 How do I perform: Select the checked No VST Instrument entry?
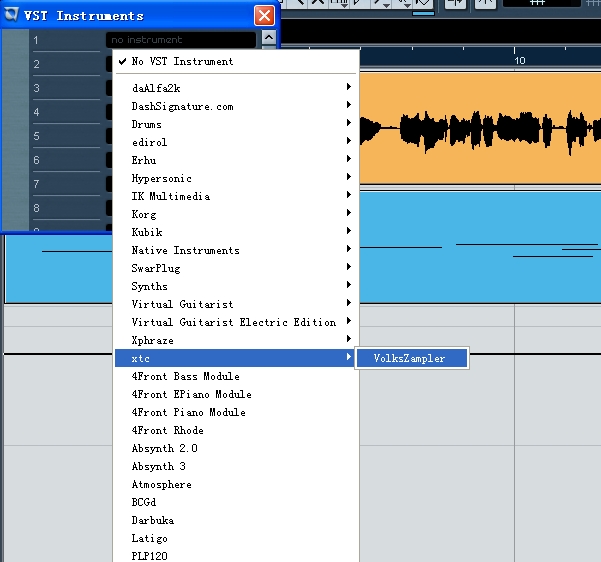236,61
